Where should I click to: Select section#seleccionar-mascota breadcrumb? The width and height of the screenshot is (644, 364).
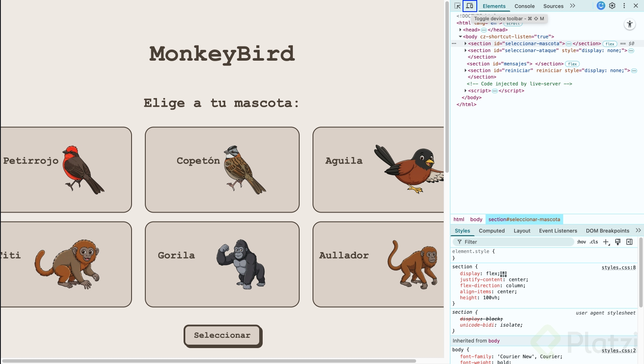coord(524,219)
